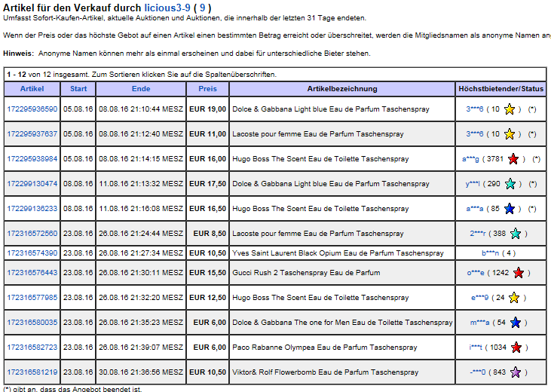This screenshot has width=551, height=392.
Task: Select Gucci Rush 2 Taschenspray description
Action: (x=306, y=273)
